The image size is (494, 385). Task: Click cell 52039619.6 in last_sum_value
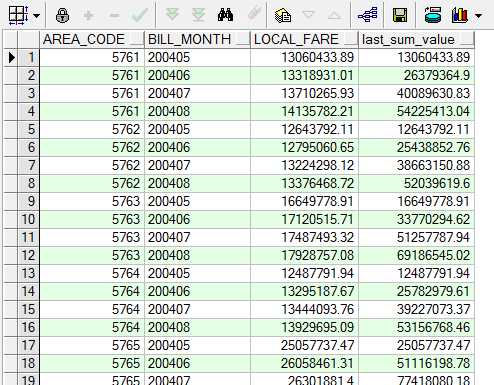click(x=416, y=183)
